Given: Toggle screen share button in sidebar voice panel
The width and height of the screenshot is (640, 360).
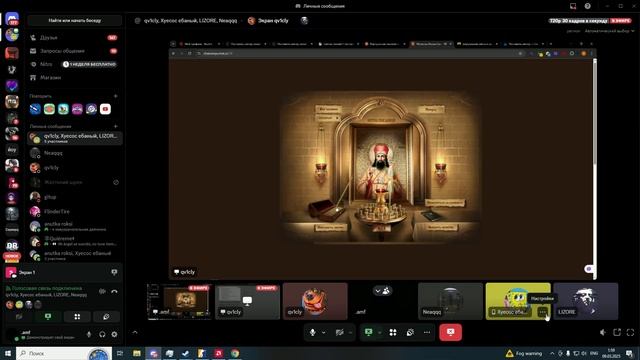Looking at the screenshot, I should pos(48,316).
